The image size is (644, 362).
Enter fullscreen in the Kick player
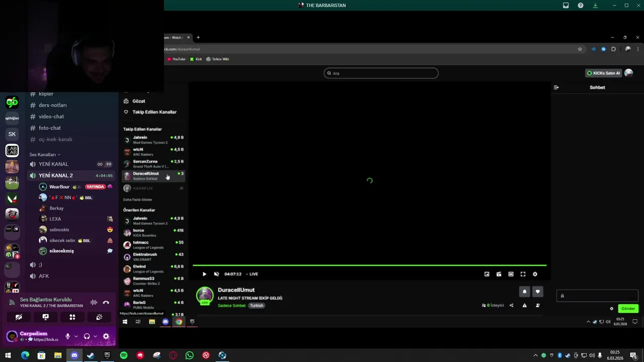(x=523, y=274)
